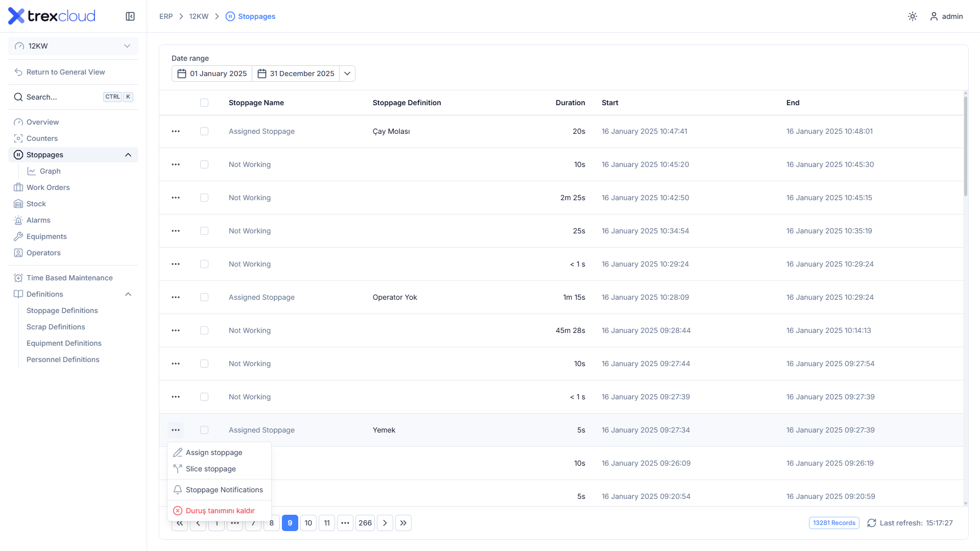Open the Stock section
This screenshot has height=551, width=980.
(x=73, y=204)
